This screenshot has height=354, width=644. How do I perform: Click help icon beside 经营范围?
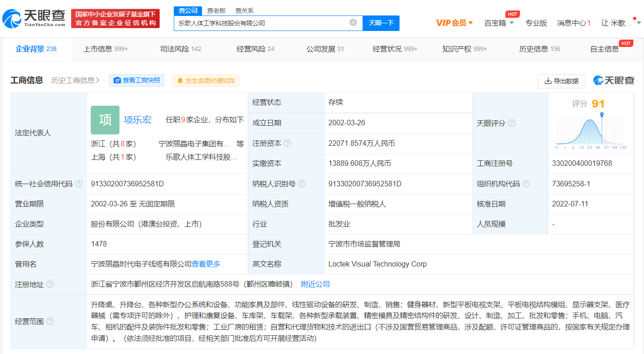[50, 321]
